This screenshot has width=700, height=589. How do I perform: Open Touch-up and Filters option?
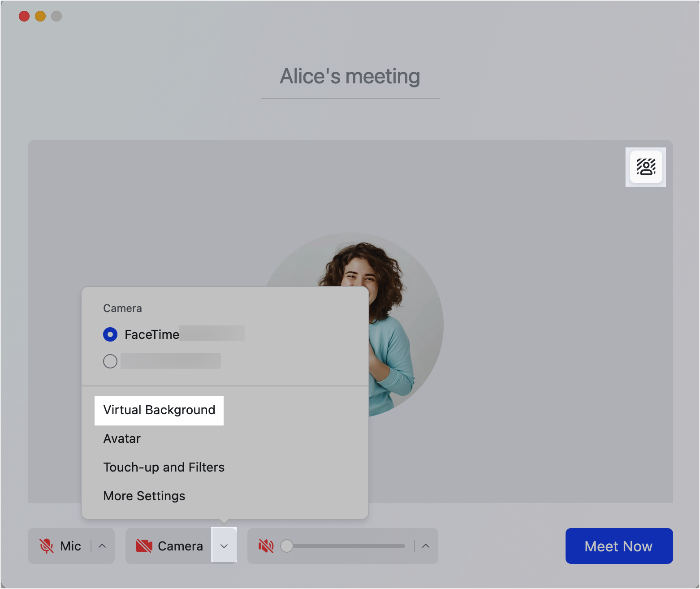[164, 468]
